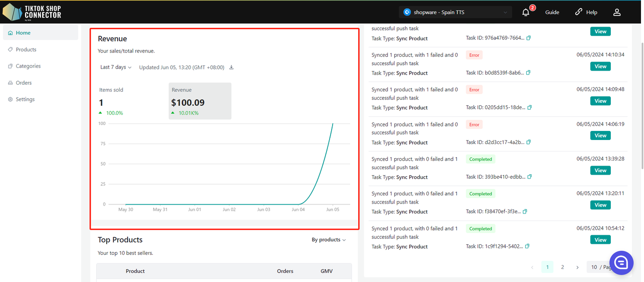The width and height of the screenshot is (644, 282).
Task: Go to page 2 of tasks
Action: [x=562, y=267]
